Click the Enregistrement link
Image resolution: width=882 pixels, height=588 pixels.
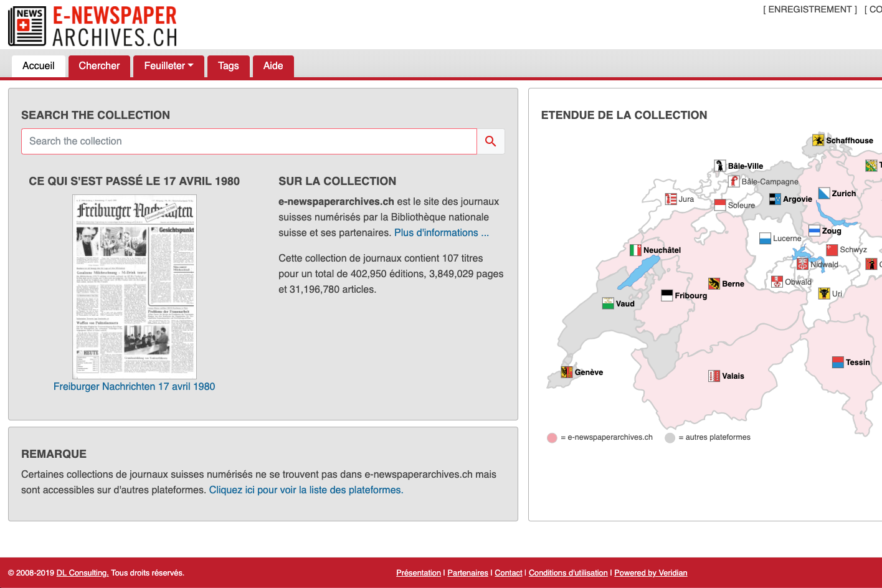(810, 9)
